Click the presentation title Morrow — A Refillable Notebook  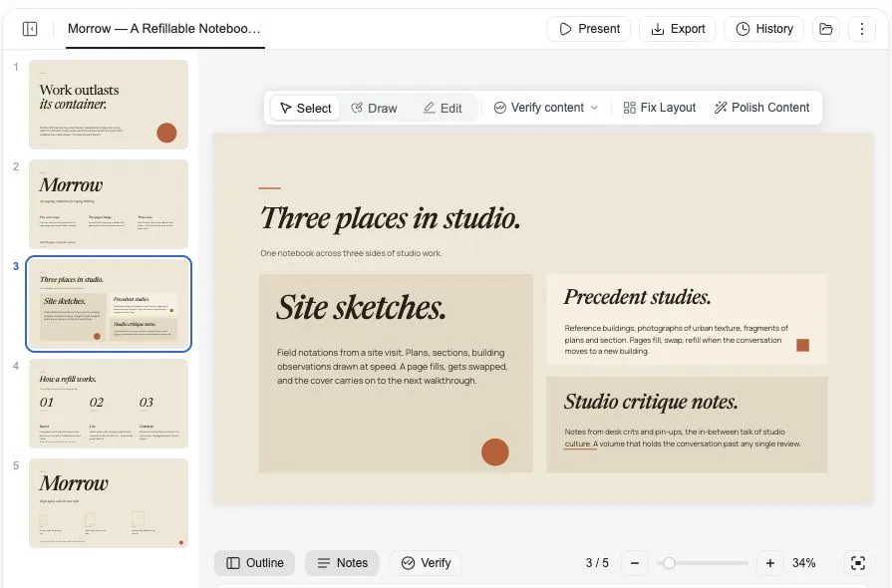coord(163,29)
